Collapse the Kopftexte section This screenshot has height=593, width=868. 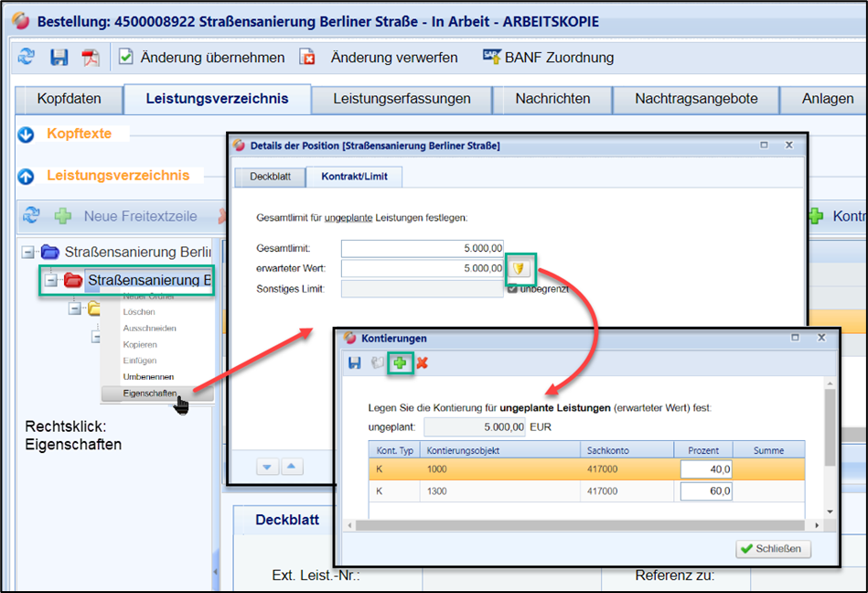click(x=26, y=135)
